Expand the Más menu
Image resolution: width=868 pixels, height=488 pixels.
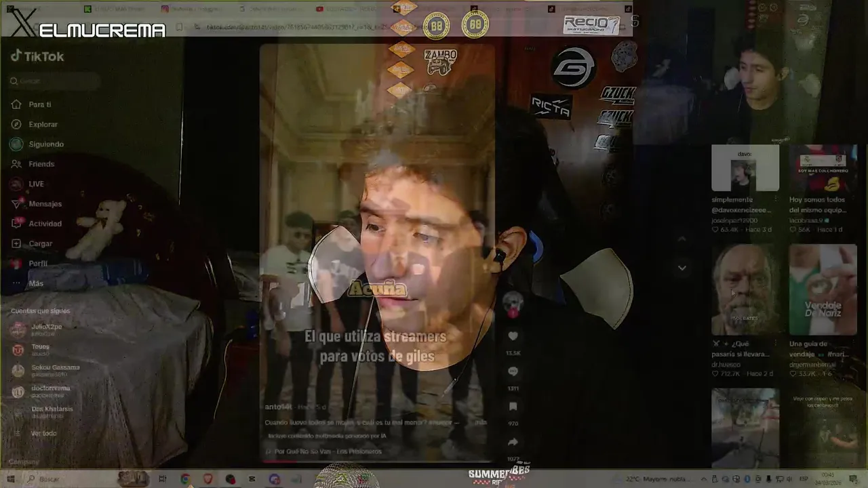tap(36, 283)
